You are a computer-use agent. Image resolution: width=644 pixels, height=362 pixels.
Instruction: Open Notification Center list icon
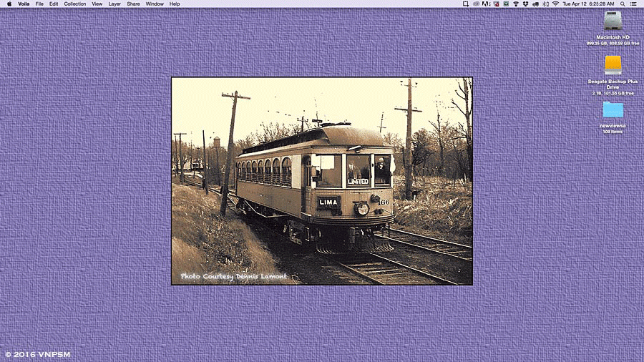[x=633, y=4]
